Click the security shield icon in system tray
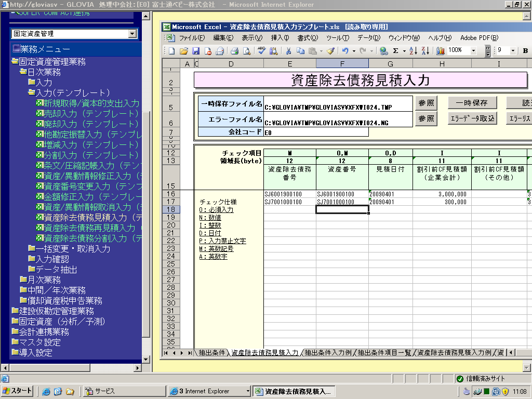 point(505,392)
